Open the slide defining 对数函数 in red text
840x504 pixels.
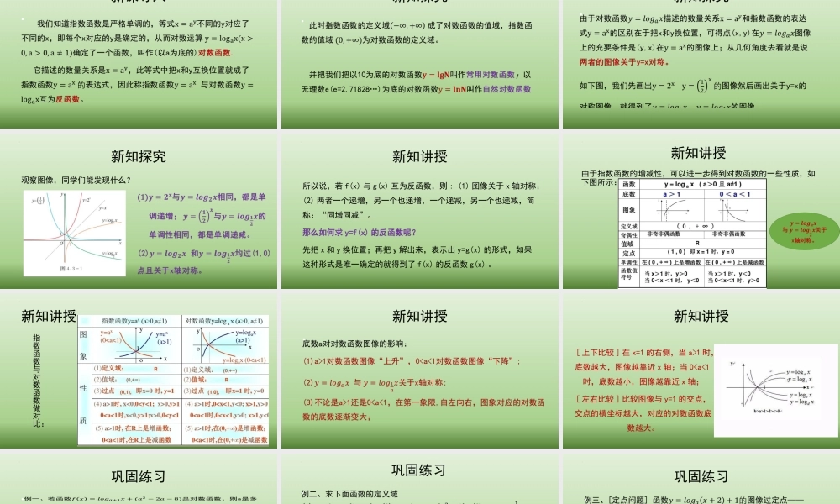coord(139,59)
